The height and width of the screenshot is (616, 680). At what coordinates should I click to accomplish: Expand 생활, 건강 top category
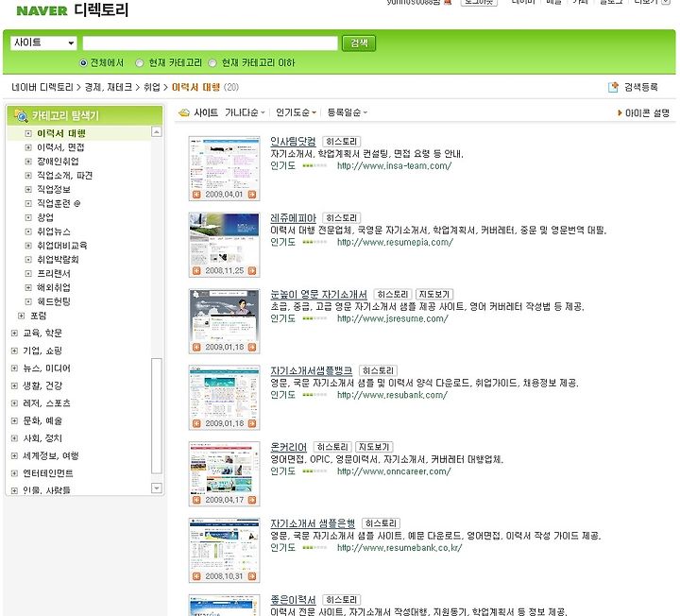click(14, 385)
